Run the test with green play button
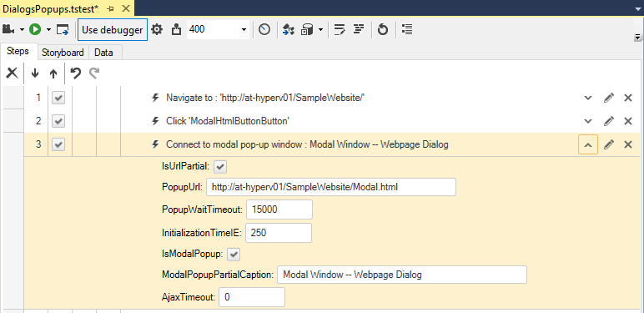 pyautogui.click(x=35, y=29)
